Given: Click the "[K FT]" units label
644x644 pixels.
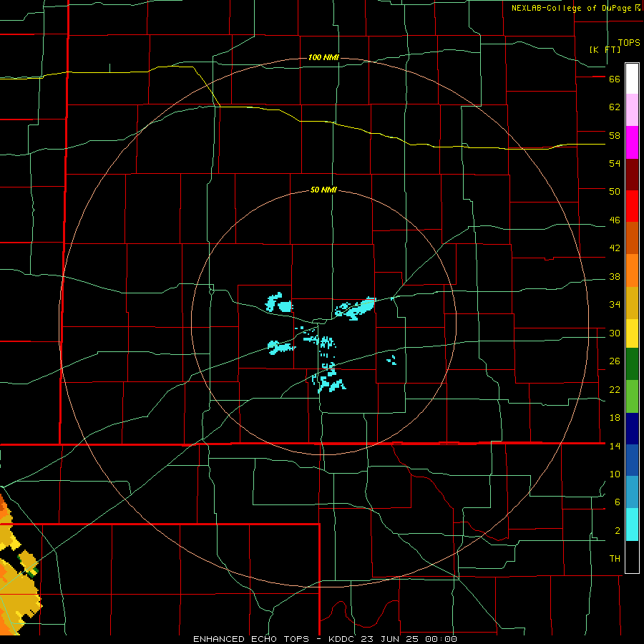Looking at the screenshot, I should pos(605,49).
